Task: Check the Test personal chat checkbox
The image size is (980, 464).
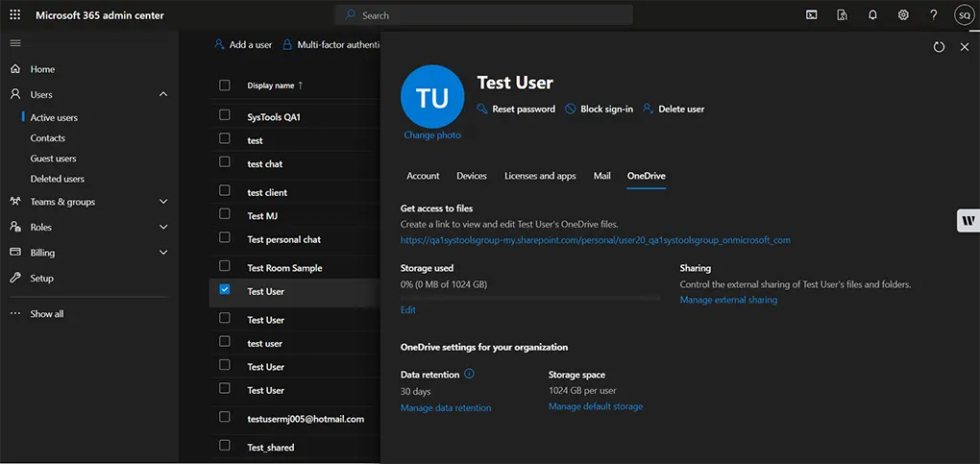Action: click(x=225, y=237)
